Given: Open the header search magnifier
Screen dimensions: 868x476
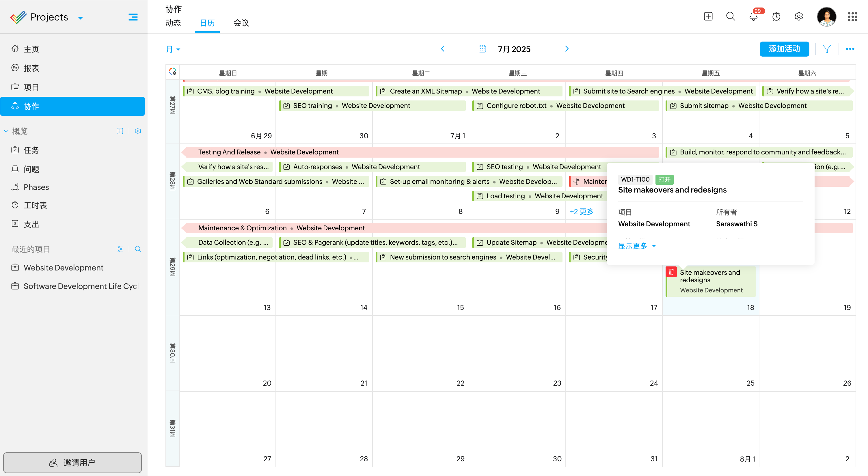Looking at the screenshot, I should (x=731, y=16).
